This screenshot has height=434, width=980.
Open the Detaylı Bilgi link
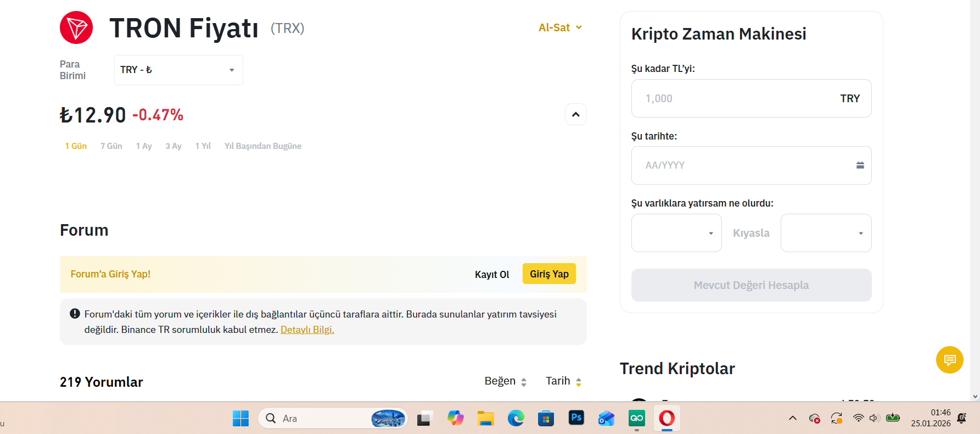pos(307,330)
